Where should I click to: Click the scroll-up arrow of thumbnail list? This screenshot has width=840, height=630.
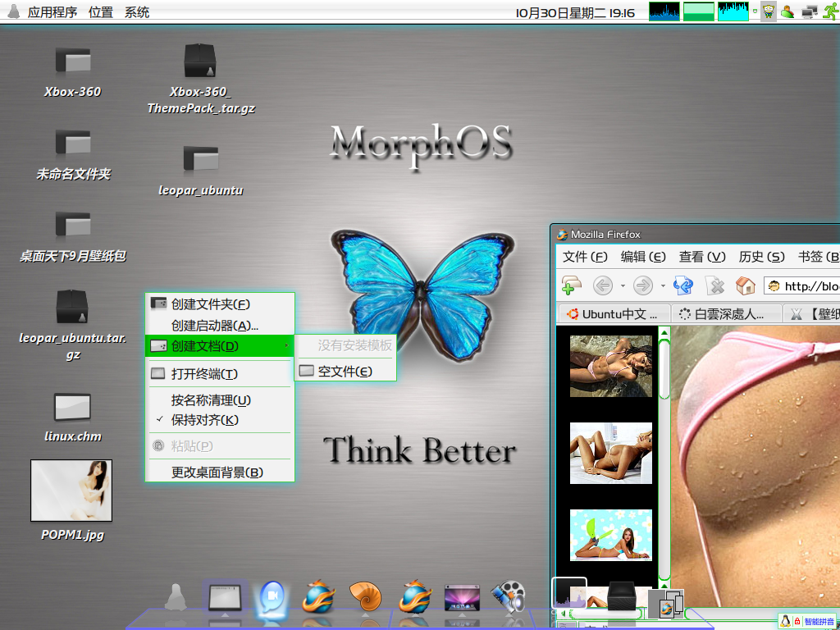(x=664, y=333)
